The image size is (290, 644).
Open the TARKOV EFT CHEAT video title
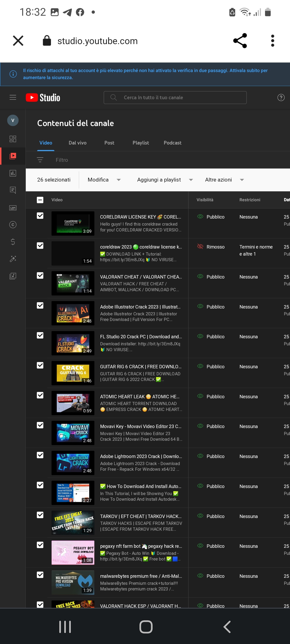(141, 516)
